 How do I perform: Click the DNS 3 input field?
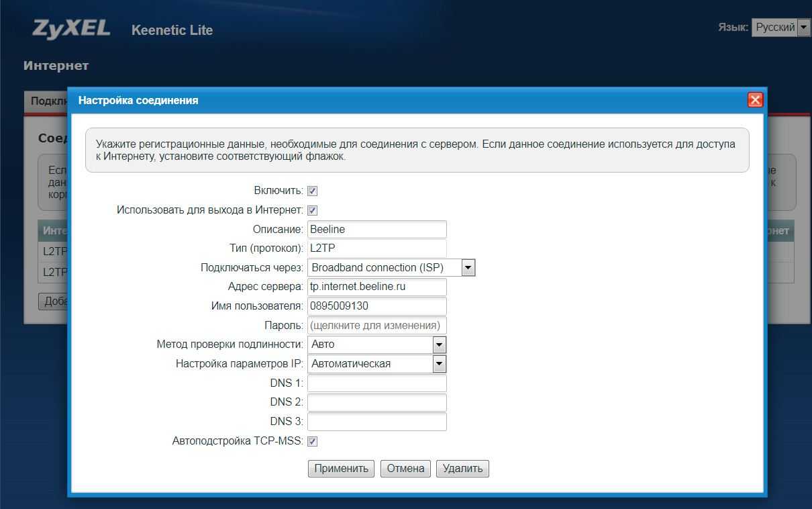(377, 422)
